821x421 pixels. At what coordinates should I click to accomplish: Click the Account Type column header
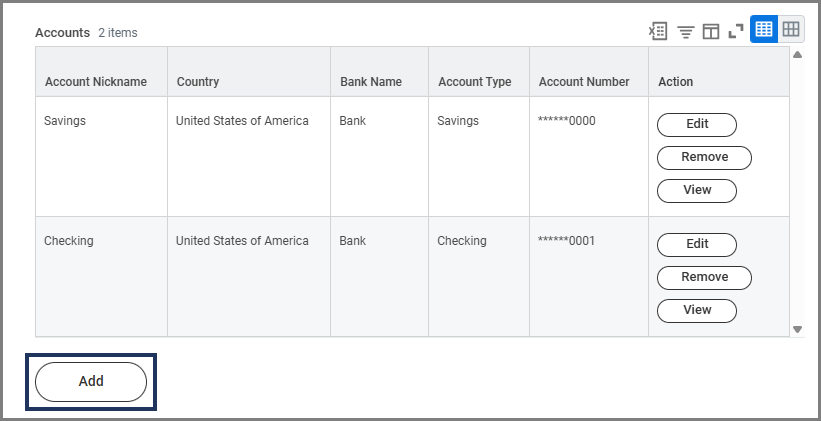[x=475, y=82]
